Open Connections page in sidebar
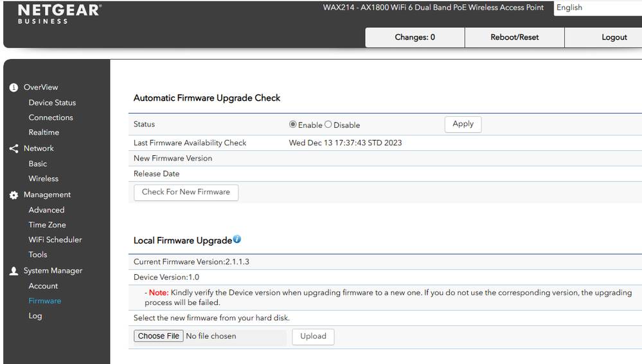 pyautogui.click(x=51, y=117)
